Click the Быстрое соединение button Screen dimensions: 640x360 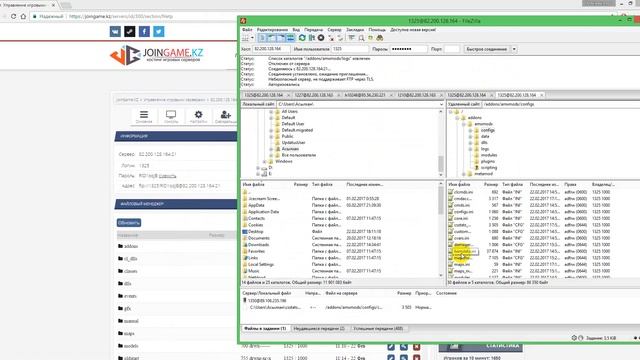pos(487,49)
